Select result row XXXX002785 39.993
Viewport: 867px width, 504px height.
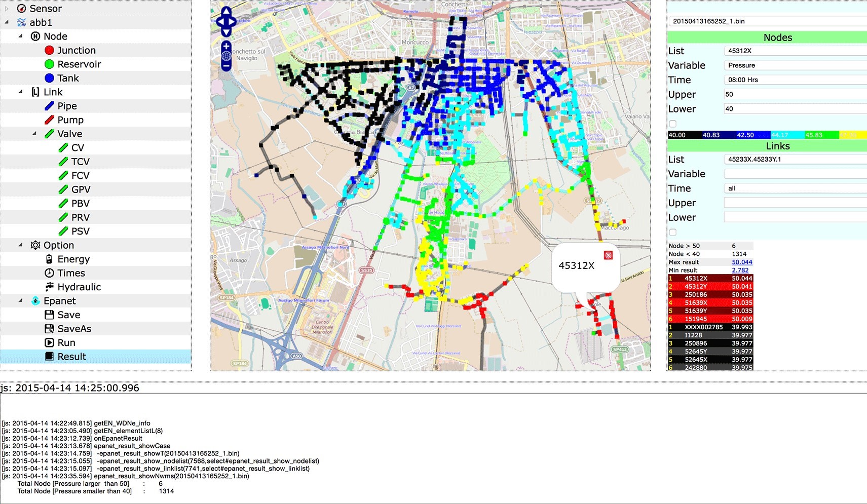pos(710,327)
